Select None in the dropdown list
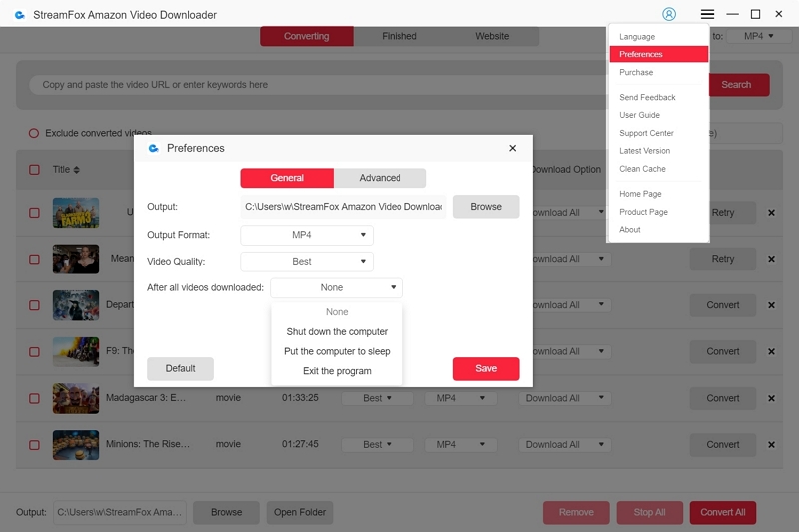Viewport: 799px width, 532px height. pyautogui.click(x=337, y=312)
